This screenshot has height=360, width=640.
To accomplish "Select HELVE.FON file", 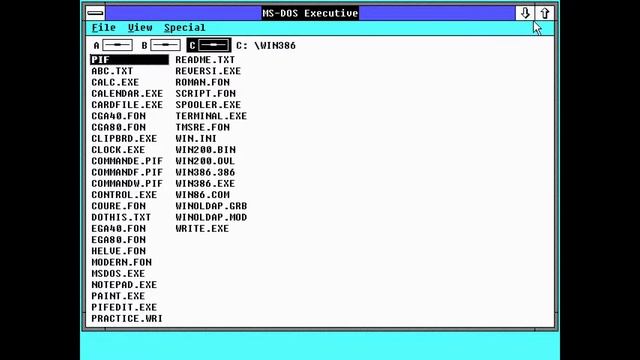I will click(x=118, y=251).
